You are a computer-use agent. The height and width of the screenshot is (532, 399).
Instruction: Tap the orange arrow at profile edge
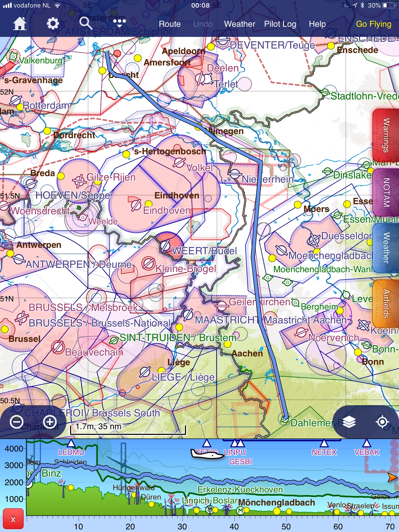(x=392, y=477)
